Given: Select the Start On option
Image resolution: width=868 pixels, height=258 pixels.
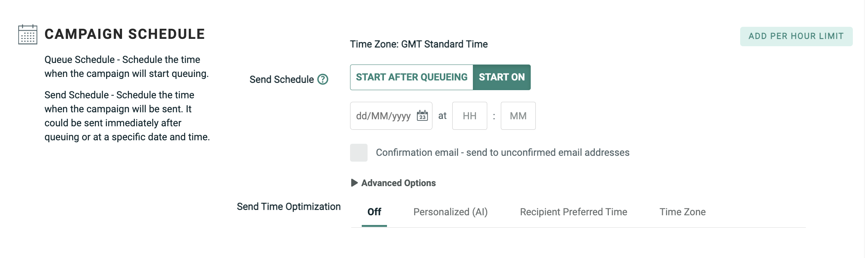Looking at the screenshot, I should click(x=501, y=77).
